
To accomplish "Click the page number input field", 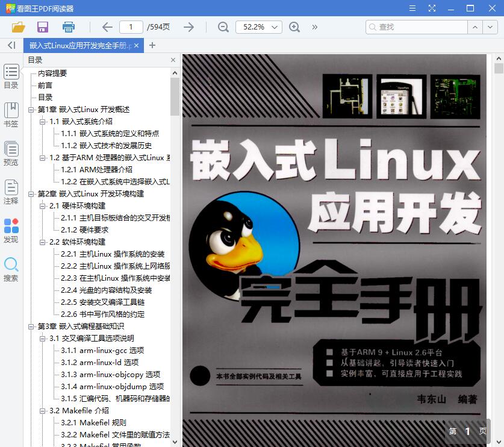I will click(x=131, y=27).
